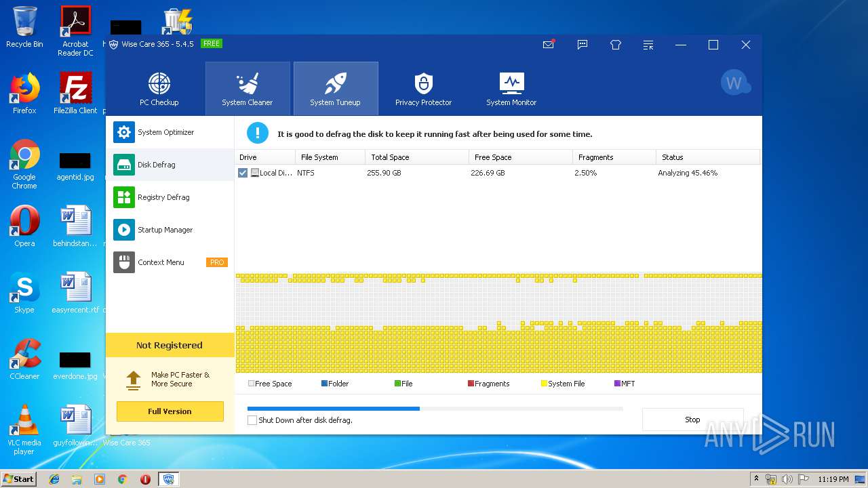Click the blue info exclamation icon
868x488 pixels.
click(x=258, y=133)
